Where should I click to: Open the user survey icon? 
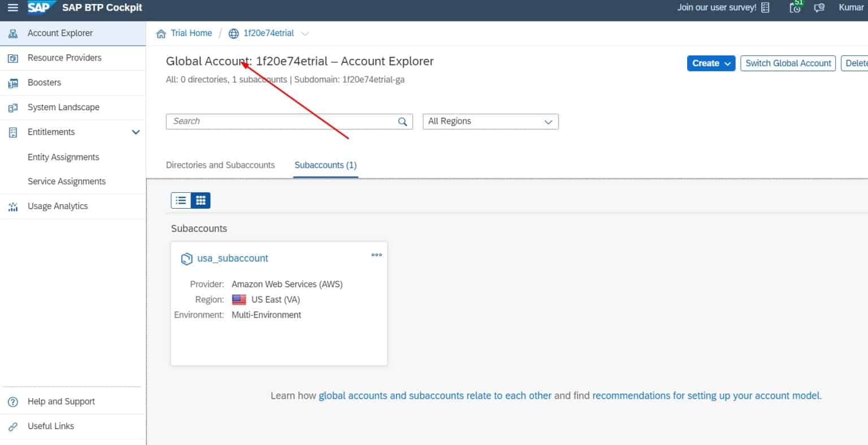[764, 7]
